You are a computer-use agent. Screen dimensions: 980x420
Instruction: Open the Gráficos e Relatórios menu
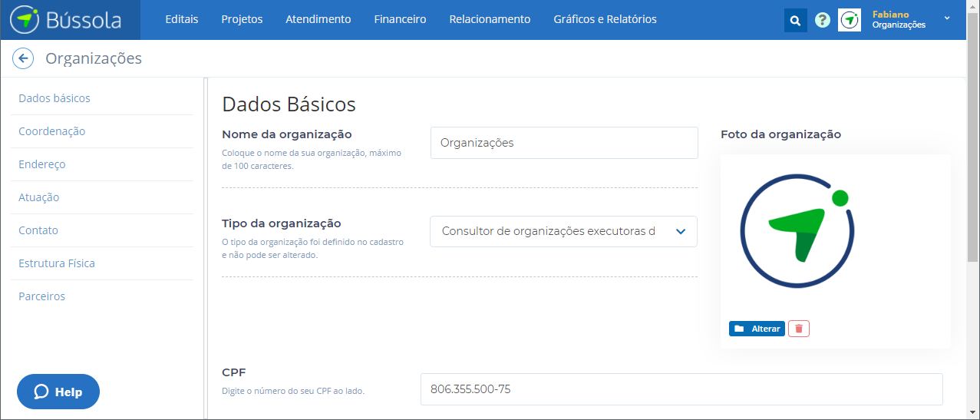click(x=605, y=20)
